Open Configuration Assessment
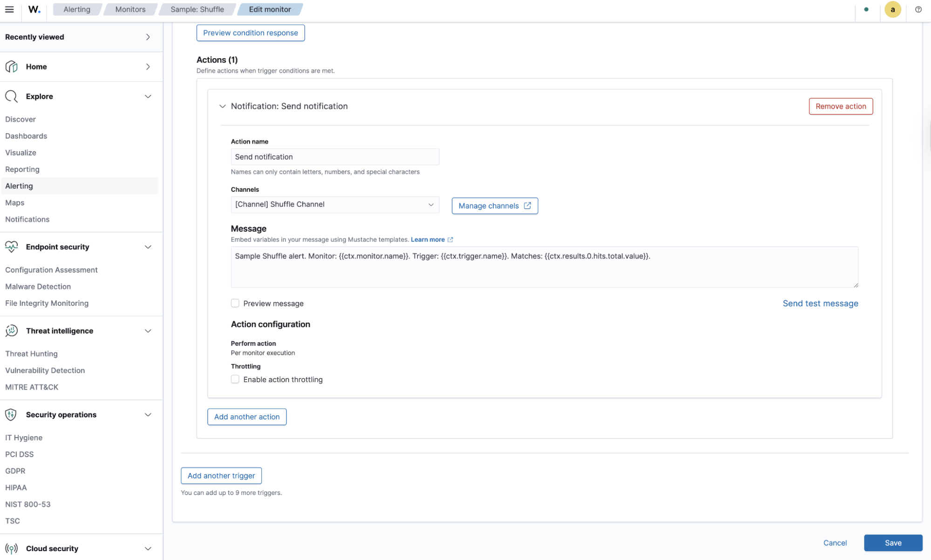This screenshot has width=931, height=560. click(x=51, y=270)
